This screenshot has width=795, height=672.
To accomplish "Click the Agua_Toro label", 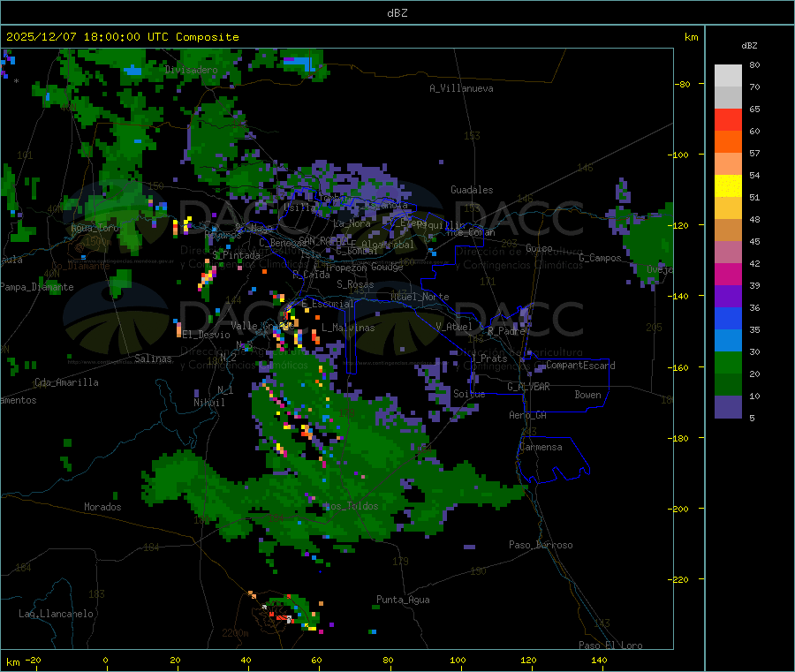I will (x=95, y=228).
